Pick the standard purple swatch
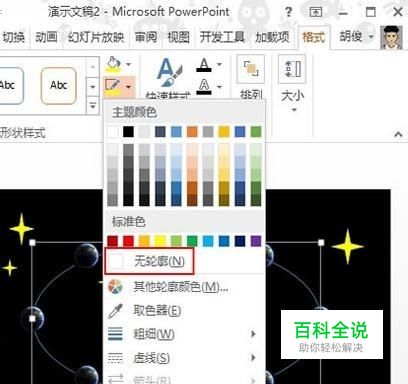The height and width of the screenshot is (384, 408). pos(256,241)
